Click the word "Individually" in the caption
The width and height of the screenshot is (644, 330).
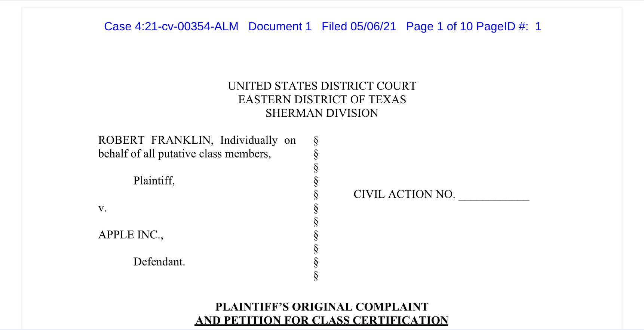click(249, 140)
